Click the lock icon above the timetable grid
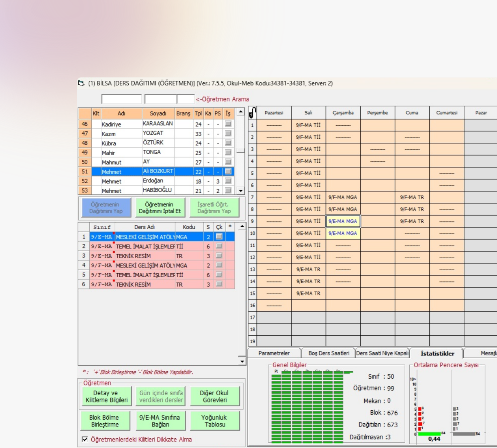This screenshot has width=497, height=448. point(252,112)
